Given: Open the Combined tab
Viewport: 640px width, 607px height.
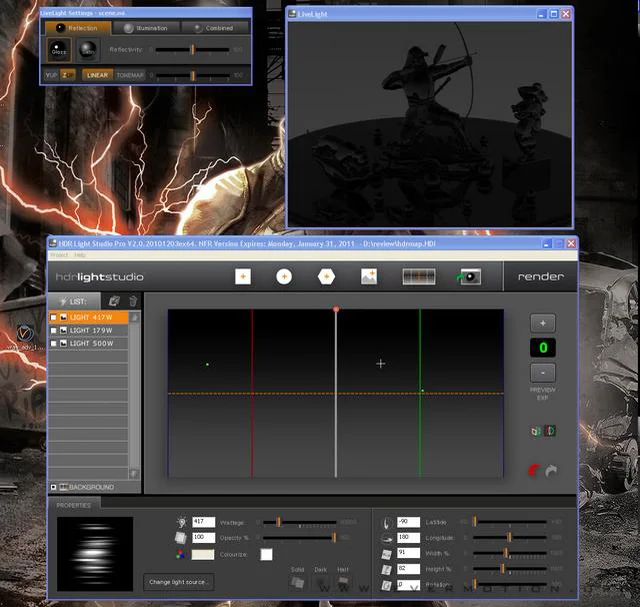Looking at the screenshot, I should tap(215, 28).
